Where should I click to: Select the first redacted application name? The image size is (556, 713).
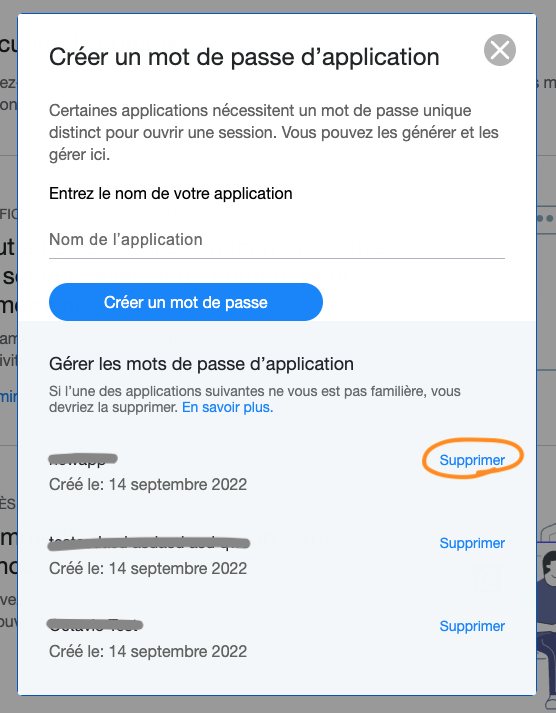(83, 459)
